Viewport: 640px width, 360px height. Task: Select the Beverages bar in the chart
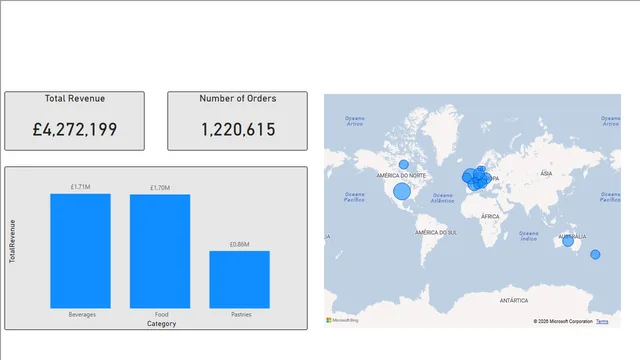pos(80,251)
